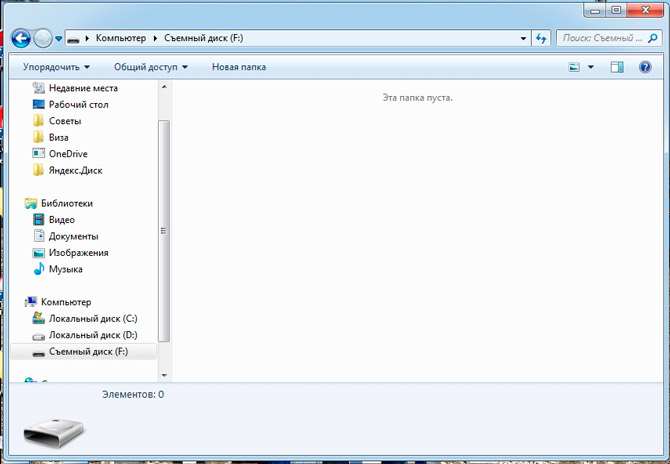
Task: Refresh the folder with the refresh button
Action: [x=541, y=38]
